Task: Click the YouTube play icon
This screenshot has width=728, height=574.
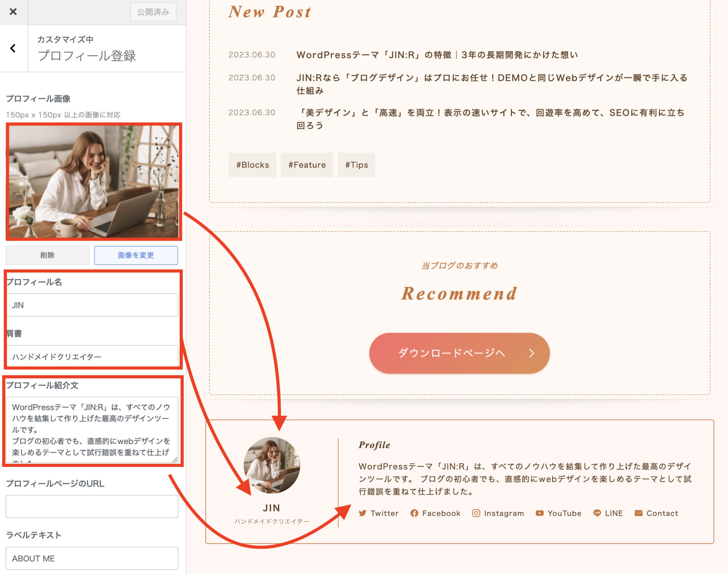Action: [540, 513]
